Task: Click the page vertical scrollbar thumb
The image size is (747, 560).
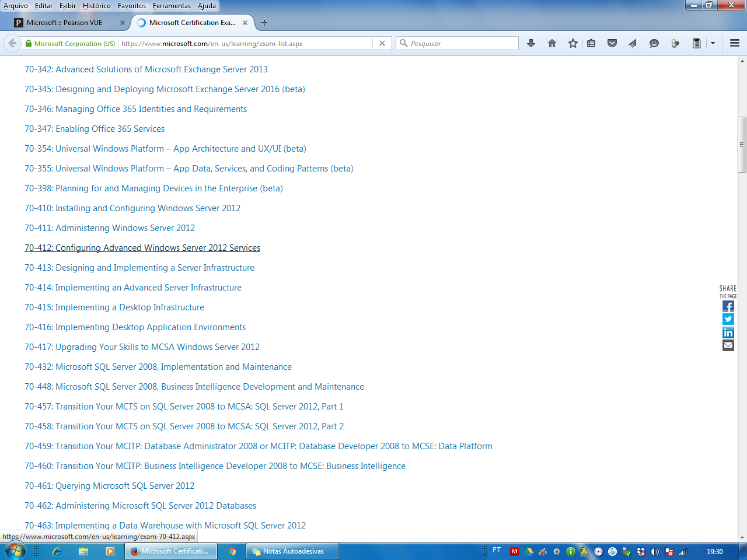Action: click(x=742, y=144)
